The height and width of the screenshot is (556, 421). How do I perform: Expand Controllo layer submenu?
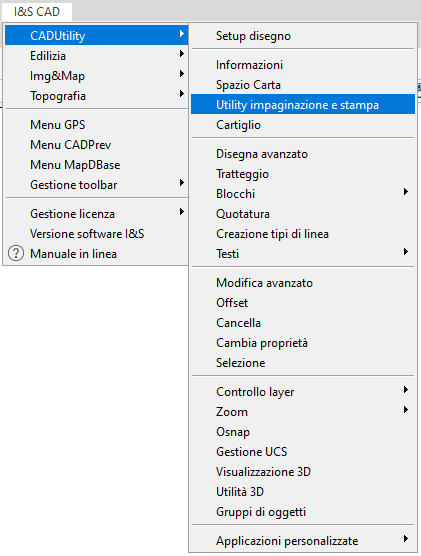pyautogui.click(x=303, y=391)
